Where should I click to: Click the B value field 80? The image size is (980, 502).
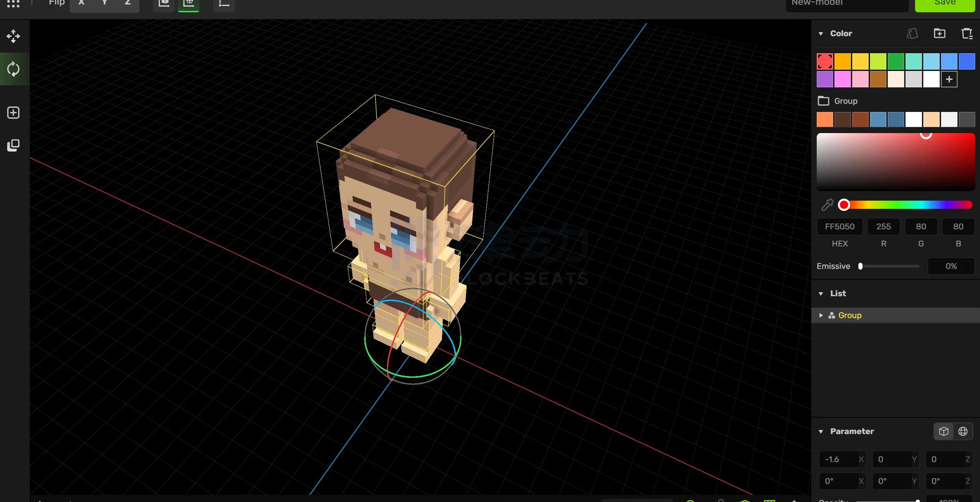(958, 227)
